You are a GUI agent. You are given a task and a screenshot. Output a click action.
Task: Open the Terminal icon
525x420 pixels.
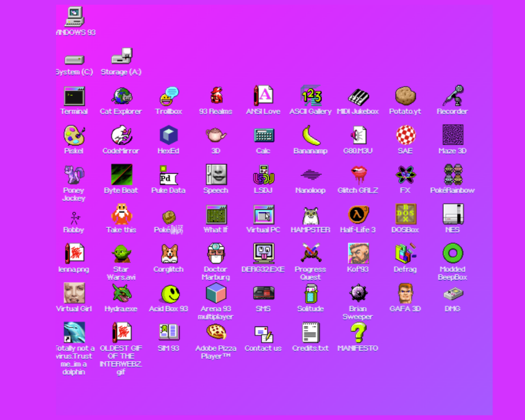pos(74,96)
